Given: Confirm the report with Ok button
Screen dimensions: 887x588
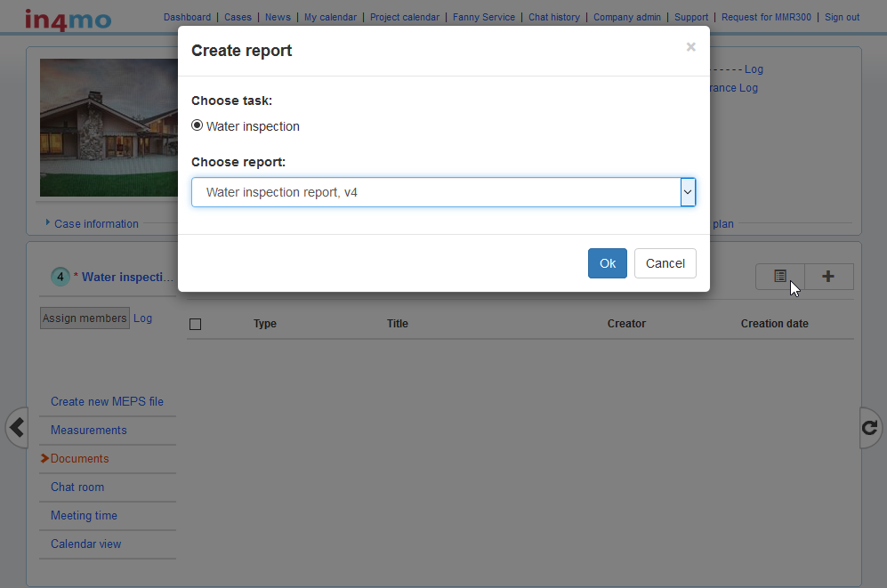Looking at the screenshot, I should pyautogui.click(x=607, y=263).
